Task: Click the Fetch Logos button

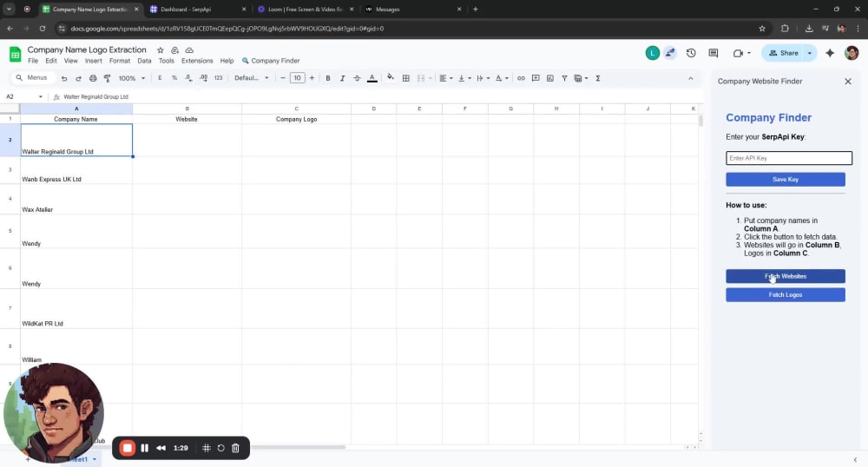Action: 786,295
